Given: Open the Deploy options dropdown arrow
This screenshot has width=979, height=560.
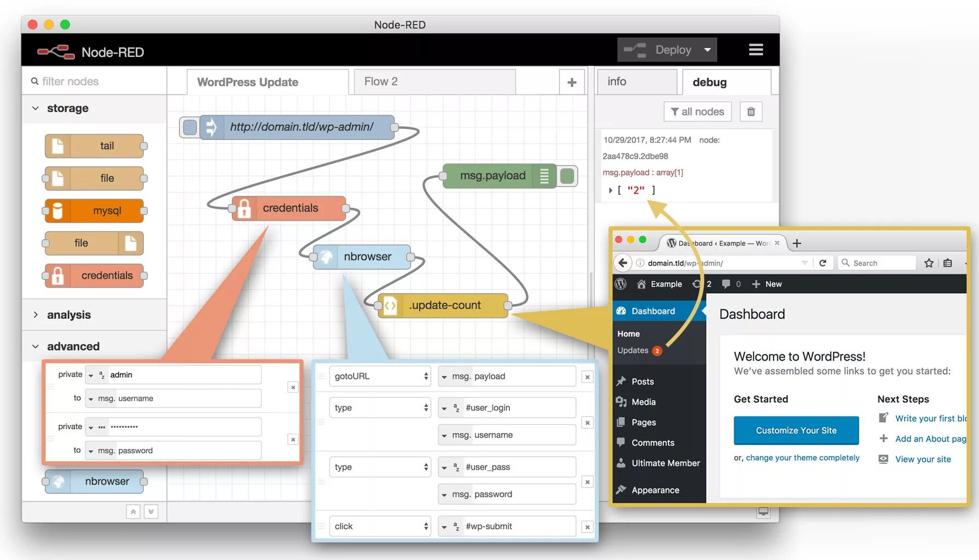Looking at the screenshot, I should coord(708,50).
